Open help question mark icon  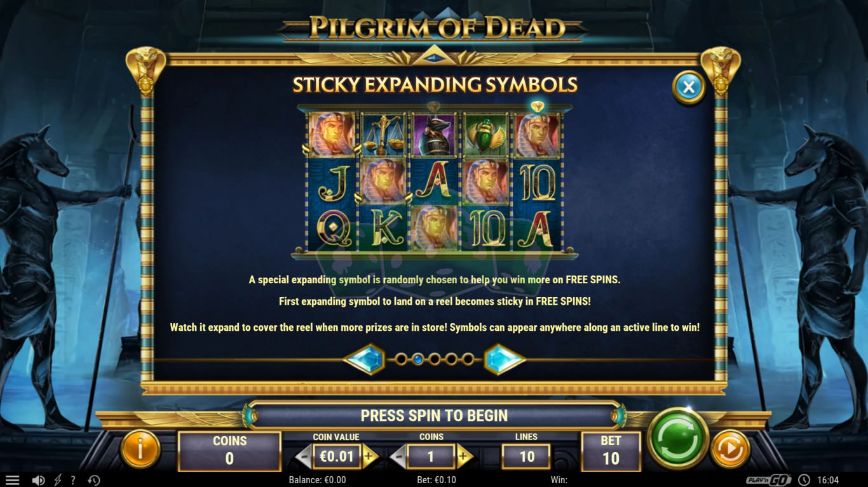73,481
